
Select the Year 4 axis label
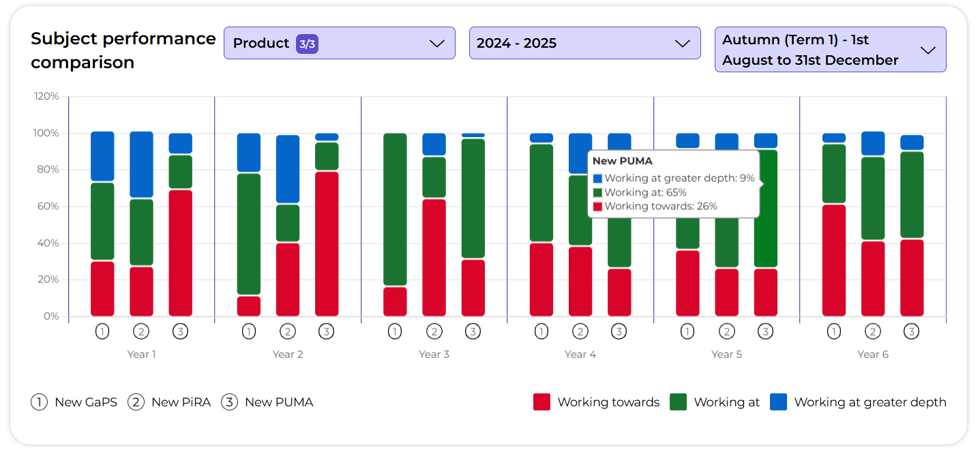[x=580, y=355]
